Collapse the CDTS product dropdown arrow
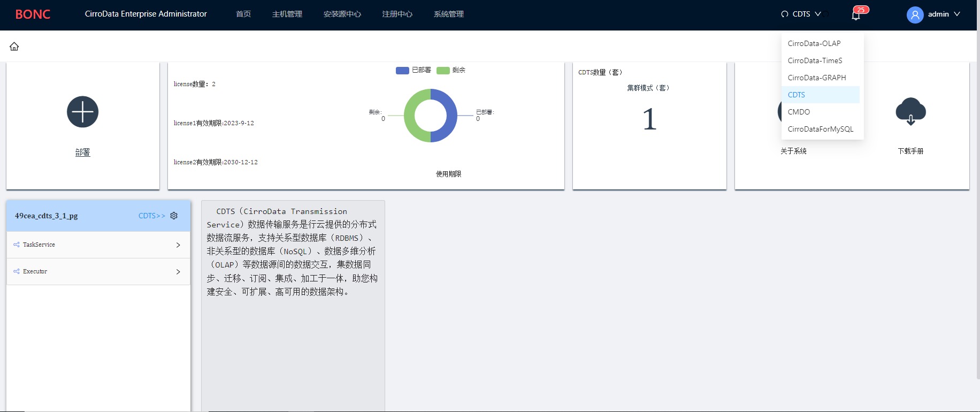The height and width of the screenshot is (412, 980). [818, 14]
